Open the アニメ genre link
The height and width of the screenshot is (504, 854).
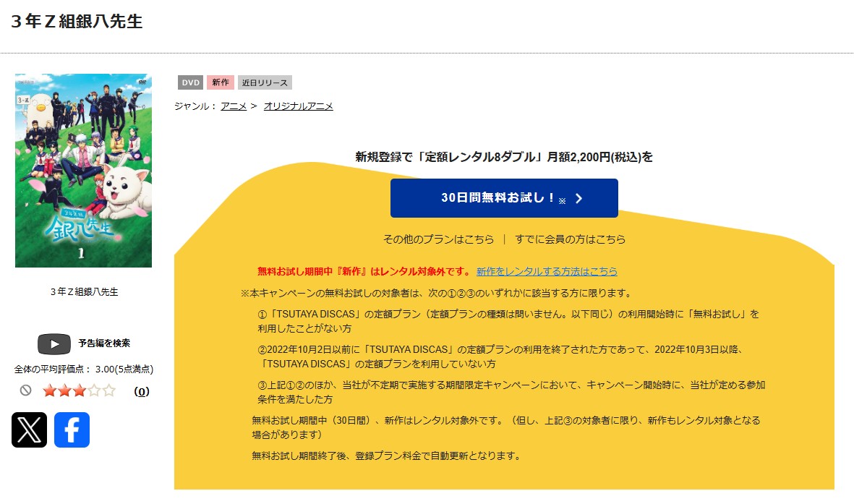pos(234,106)
